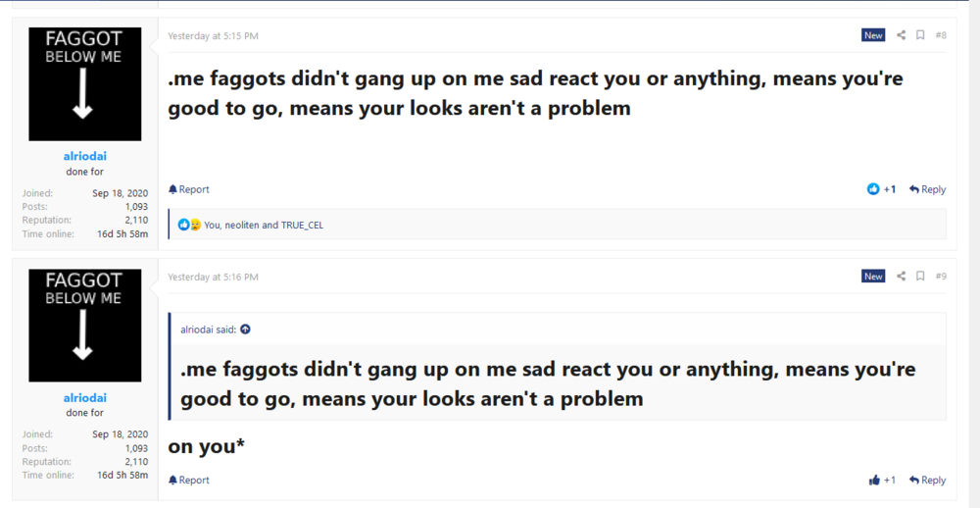Click "Yesterday at 5:16 PM" timestamp
The height and width of the screenshot is (508, 980).
tap(213, 277)
